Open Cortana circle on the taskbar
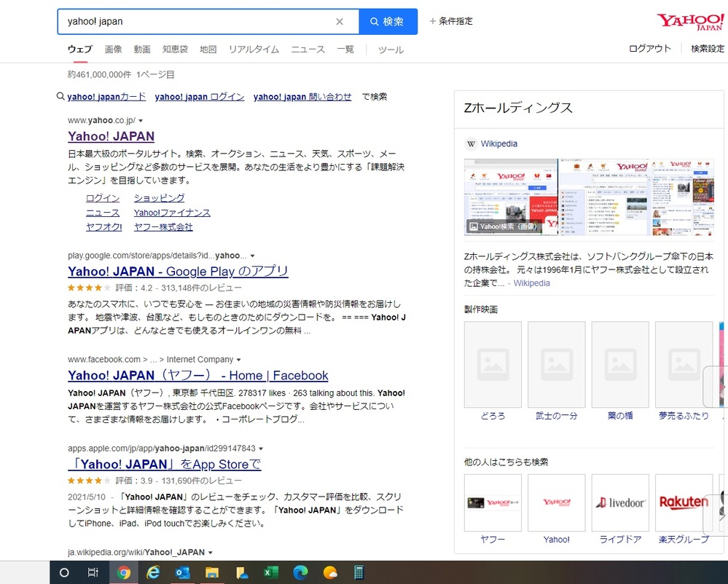 pos(65,572)
